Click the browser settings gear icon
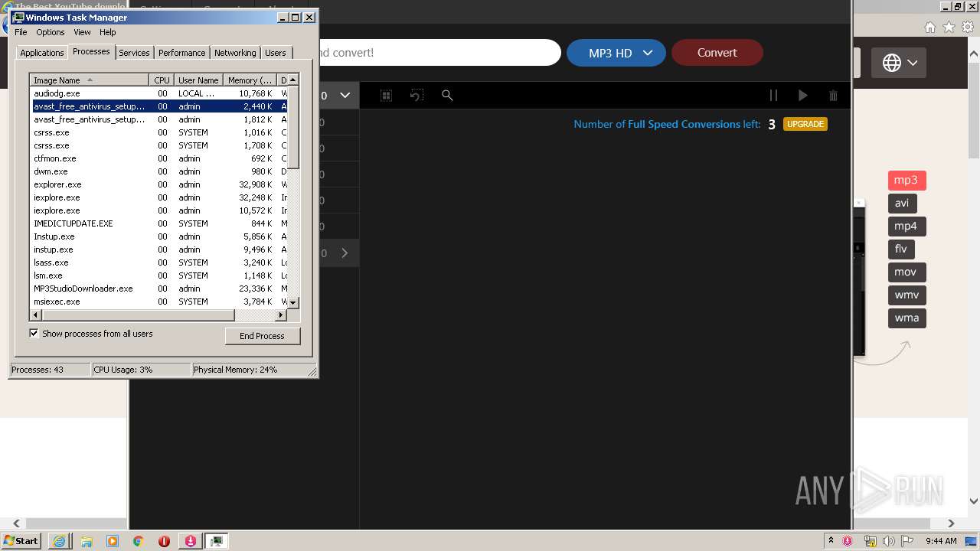 [x=969, y=27]
